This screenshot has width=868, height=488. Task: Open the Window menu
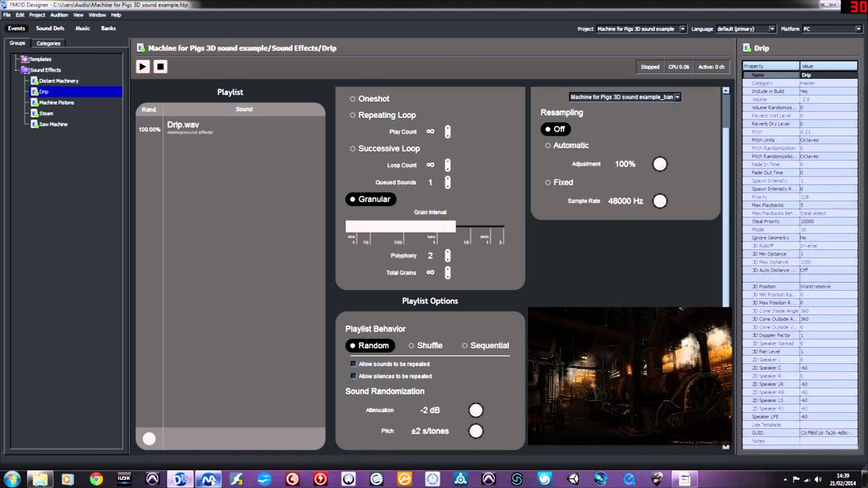click(x=97, y=15)
